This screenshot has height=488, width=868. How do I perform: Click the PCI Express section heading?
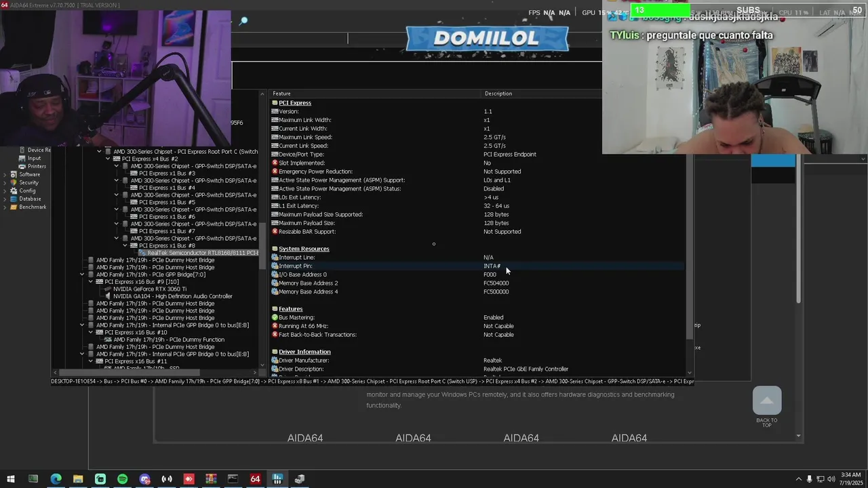[294, 103]
